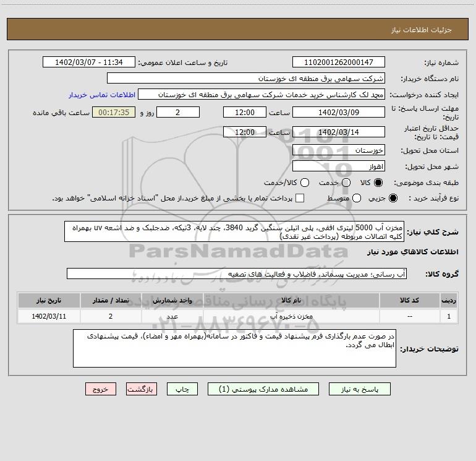Click the delivery province field خوزستان
The image size is (476, 461).
click(x=339, y=150)
